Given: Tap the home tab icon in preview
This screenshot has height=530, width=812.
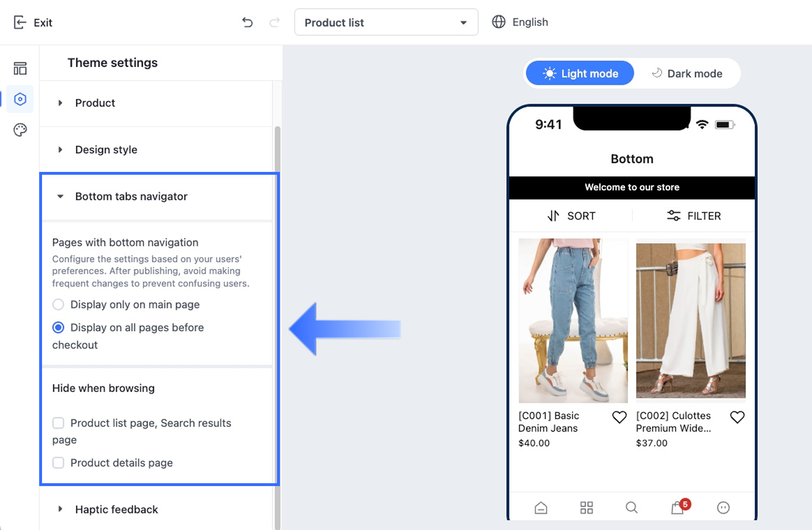Looking at the screenshot, I should (x=541, y=508).
